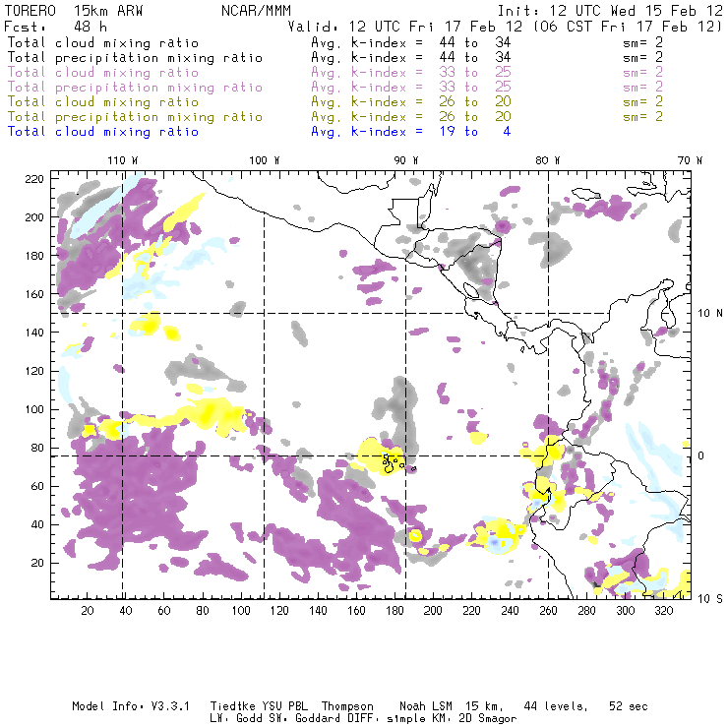Click "20" on the left vertical axis
This screenshot has width=728, height=728.
(37, 563)
